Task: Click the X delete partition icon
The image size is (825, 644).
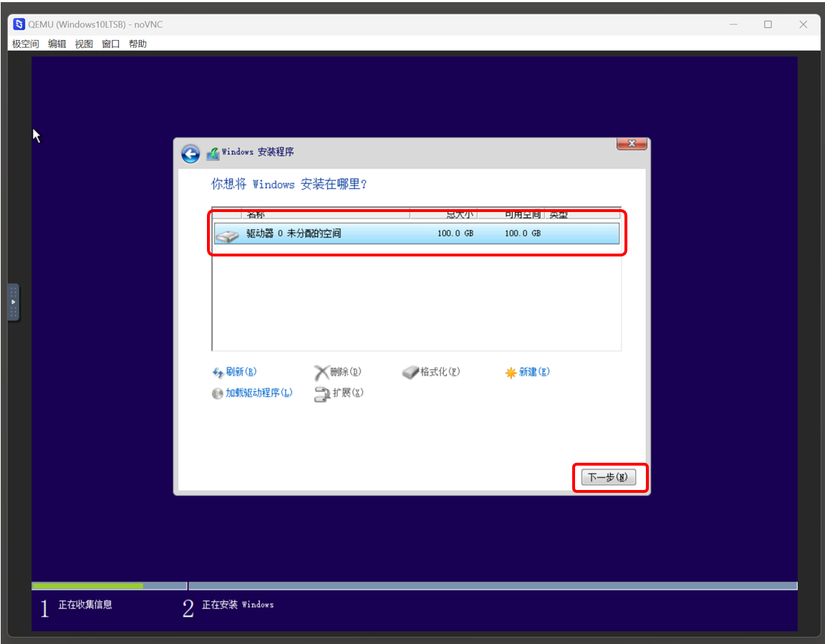Action: click(x=324, y=371)
